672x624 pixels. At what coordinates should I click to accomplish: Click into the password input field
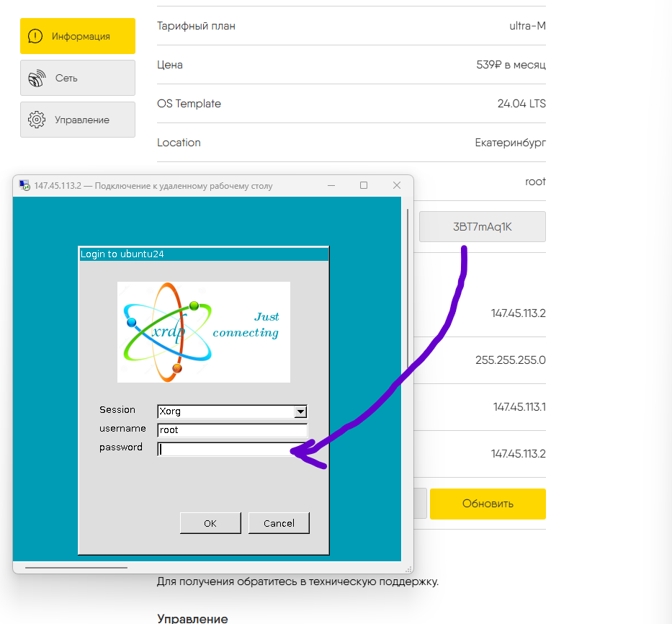click(233, 449)
